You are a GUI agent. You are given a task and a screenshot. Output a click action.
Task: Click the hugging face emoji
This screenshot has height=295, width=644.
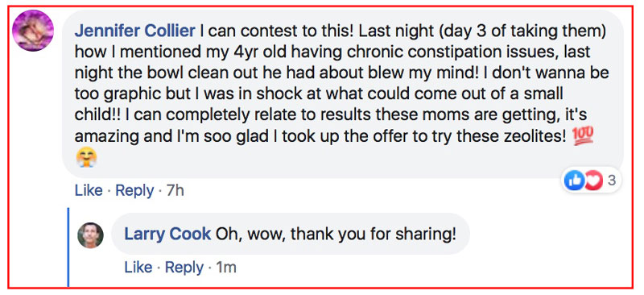(x=87, y=157)
